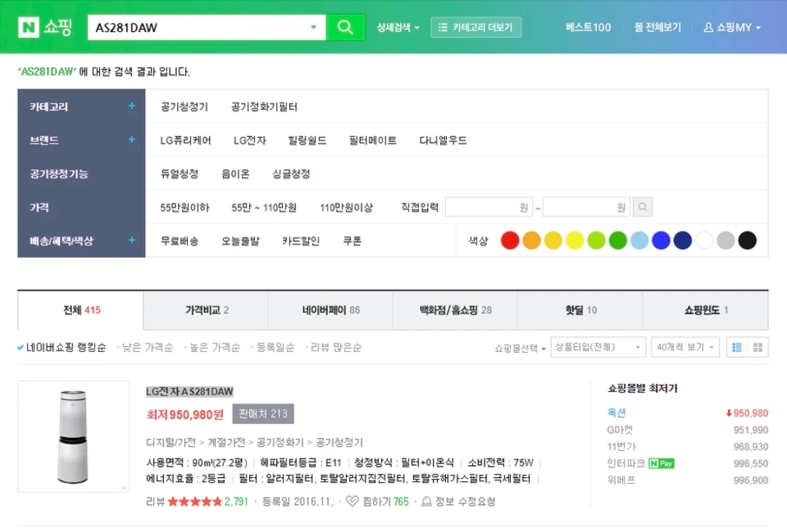Open the search box suggestion dropdown arrow
The height and width of the screenshot is (532, 787).
pos(313,27)
